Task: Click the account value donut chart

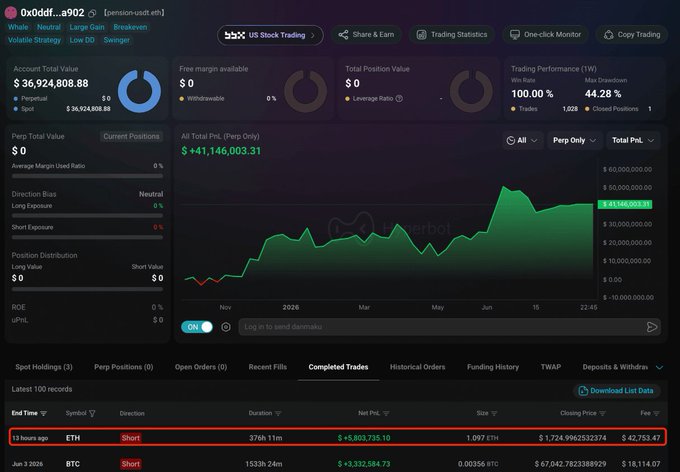Action: (x=139, y=92)
